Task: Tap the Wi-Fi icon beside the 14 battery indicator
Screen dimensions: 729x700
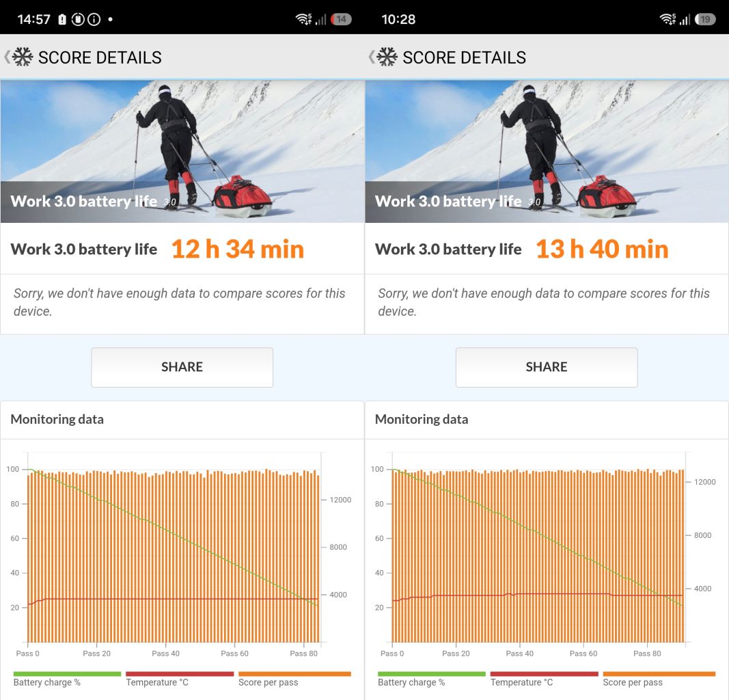Action: 303,19
